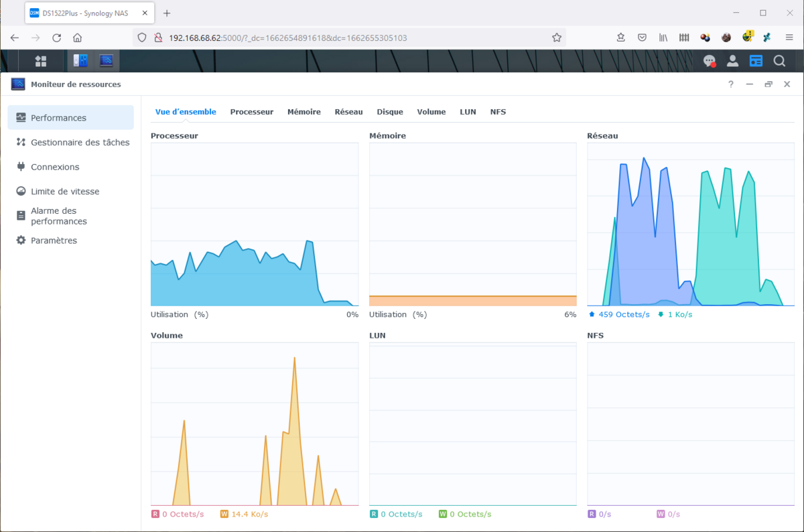Open Gestionnaire des tâches in the sidebar

pos(70,142)
